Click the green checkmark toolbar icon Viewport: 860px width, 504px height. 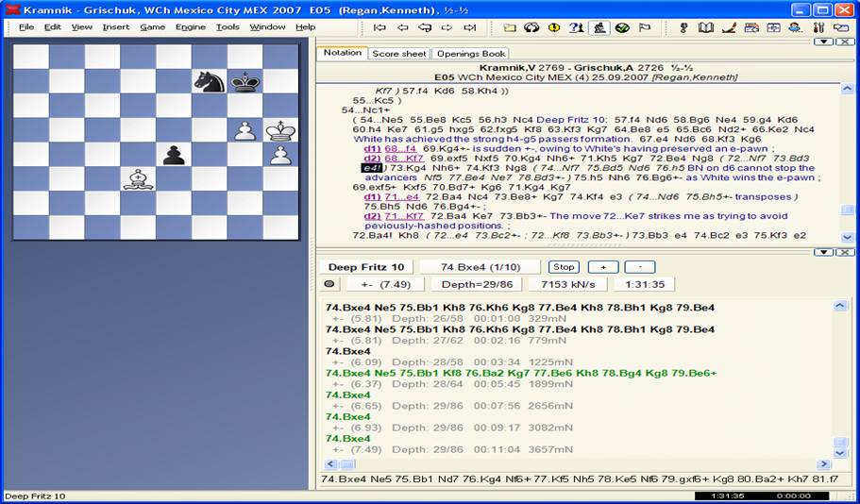(622, 27)
